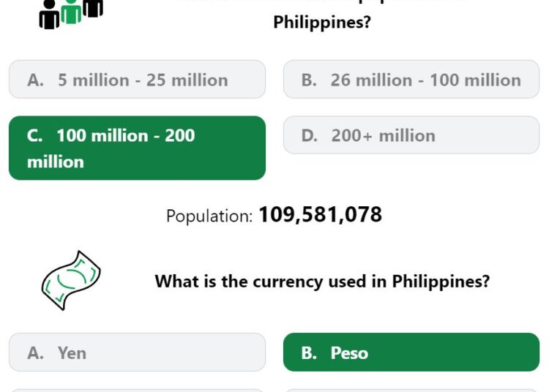Click the "Philippines?" heading at the top

tap(322, 22)
